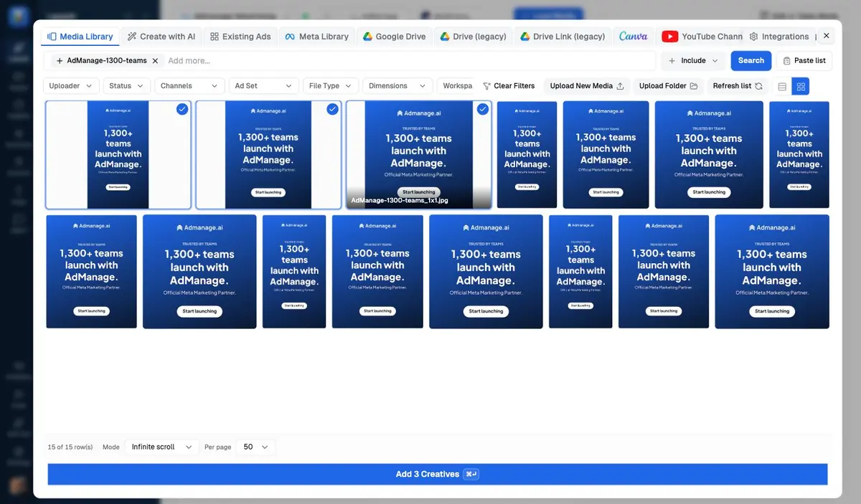Switch to list view layout
Image resolution: width=861 pixels, height=504 pixels.
[782, 86]
